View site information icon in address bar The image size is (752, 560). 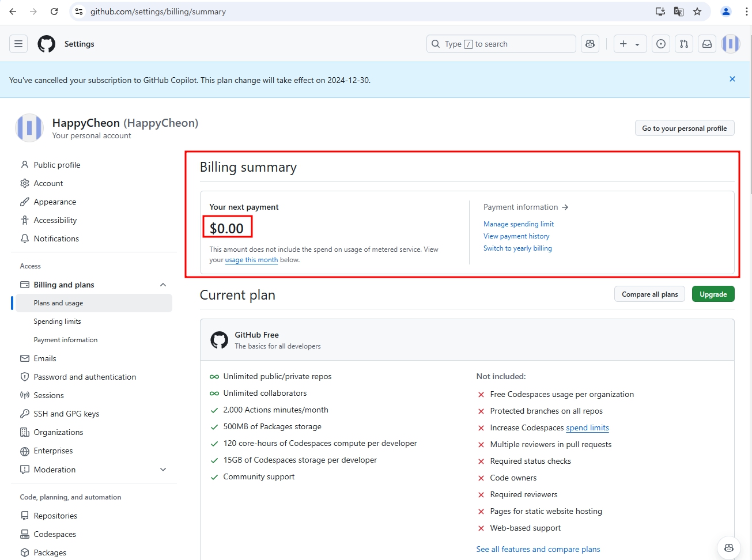point(80,12)
